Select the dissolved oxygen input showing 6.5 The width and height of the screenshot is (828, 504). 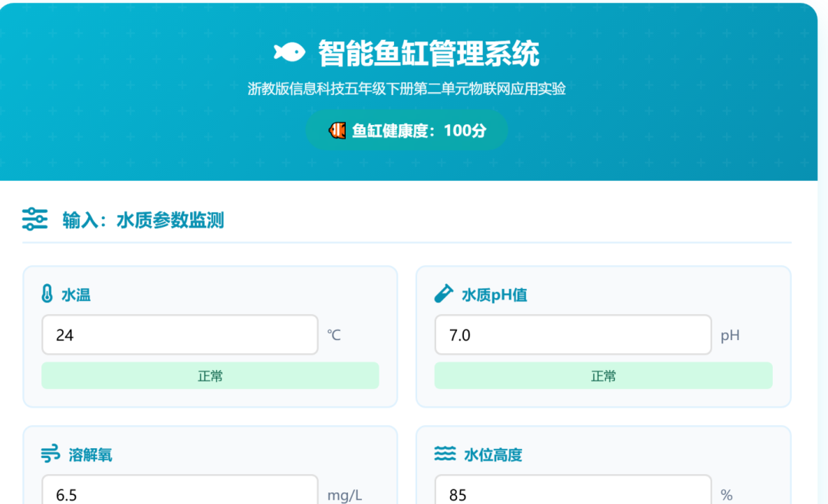tap(179, 494)
